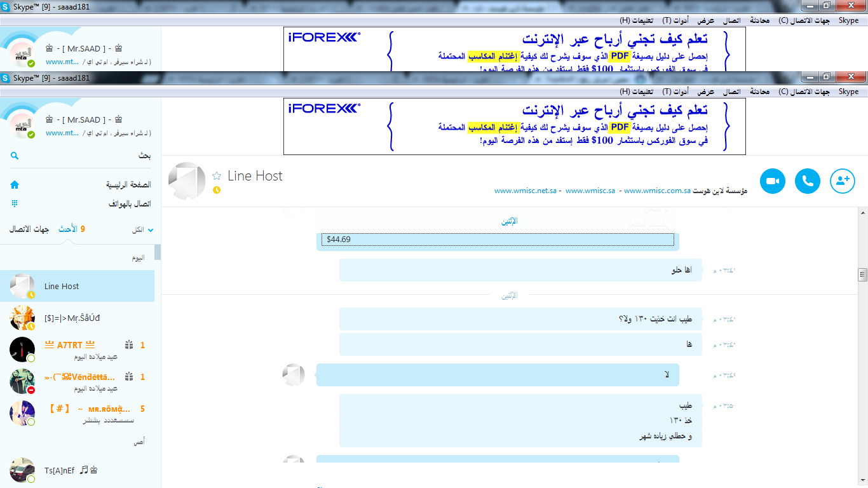This screenshot has width=868, height=488.
Task: Click the add people to conversation icon
Action: [x=843, y=181]
